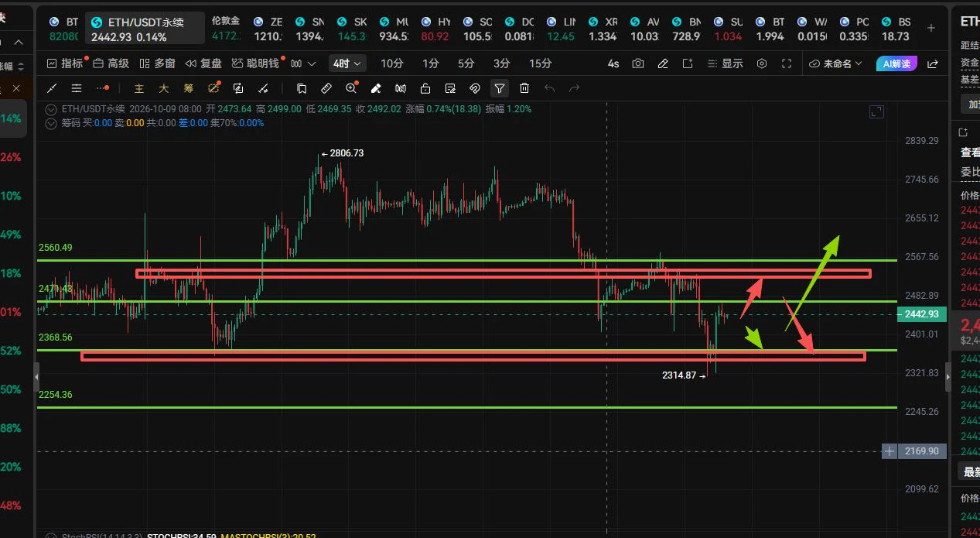The image size is (980, 538).
Task: Click the 2442.93 current price label on axis
Action: (921, 314)
